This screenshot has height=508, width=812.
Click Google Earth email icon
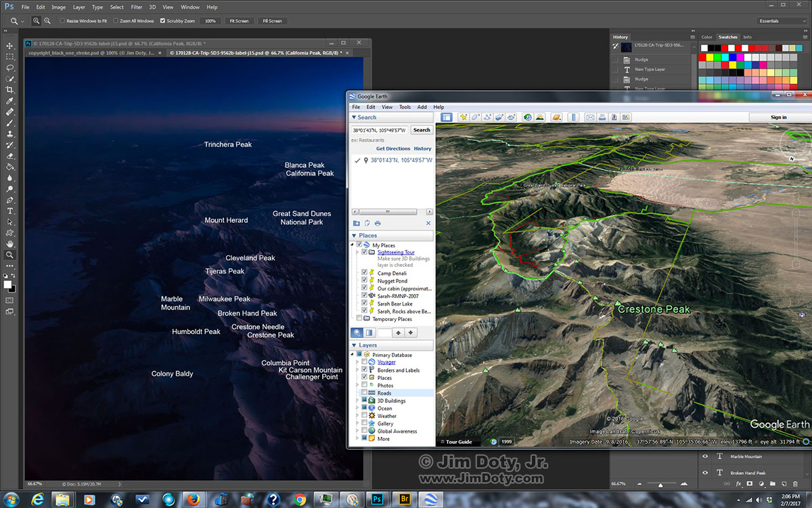pos(590,117)
